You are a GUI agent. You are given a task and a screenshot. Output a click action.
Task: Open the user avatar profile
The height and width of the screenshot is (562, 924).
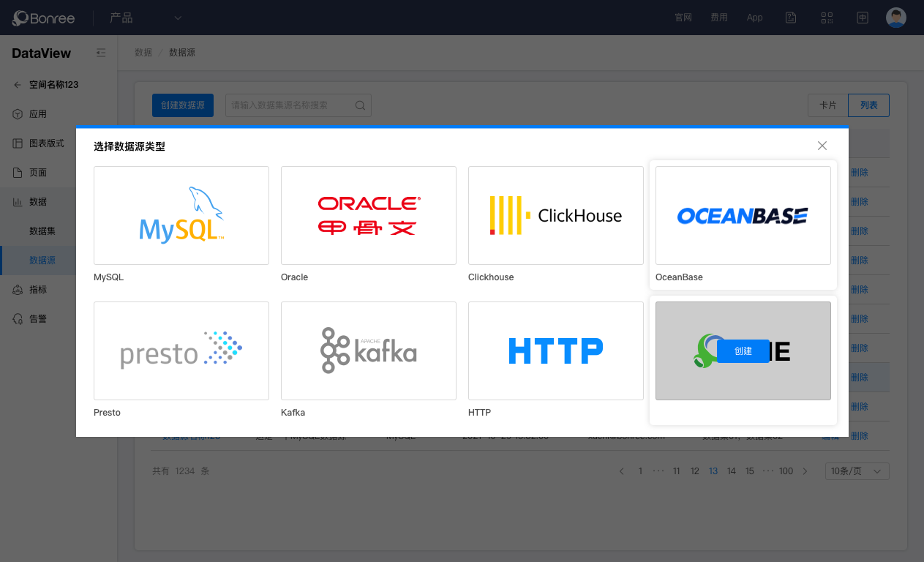[895, 18]
